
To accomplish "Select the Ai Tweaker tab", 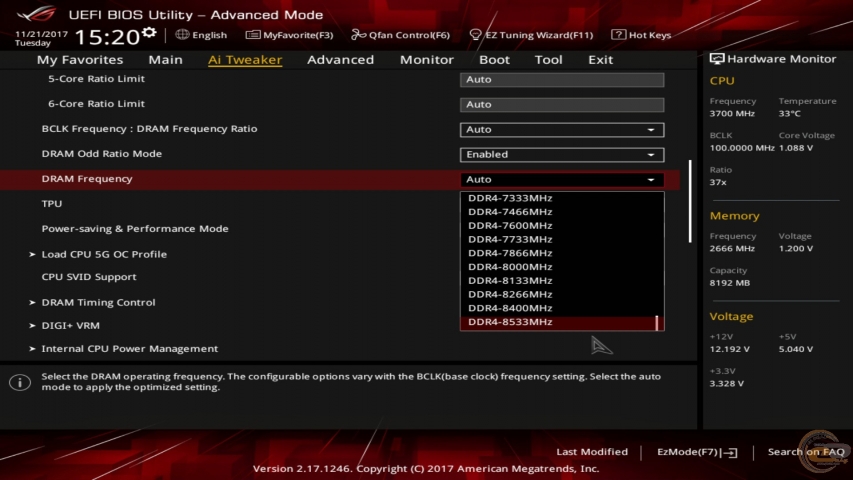I will click(245, 59).
